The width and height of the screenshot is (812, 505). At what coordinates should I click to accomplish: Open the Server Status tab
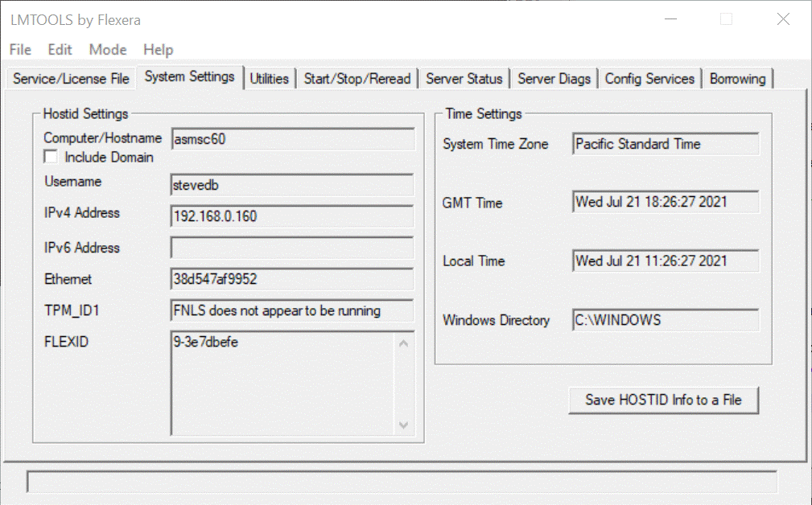pos(464,79)
